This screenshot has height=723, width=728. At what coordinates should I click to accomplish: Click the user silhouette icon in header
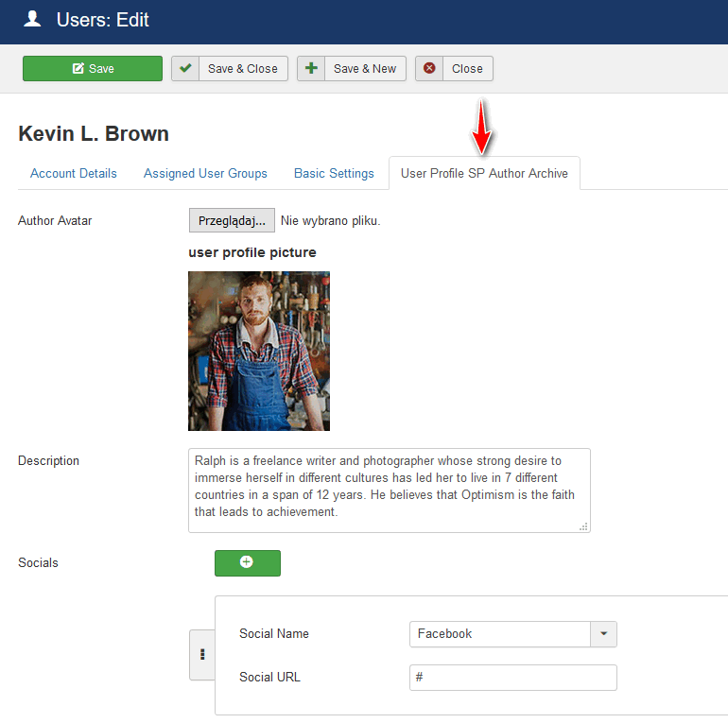pos(32,19)
